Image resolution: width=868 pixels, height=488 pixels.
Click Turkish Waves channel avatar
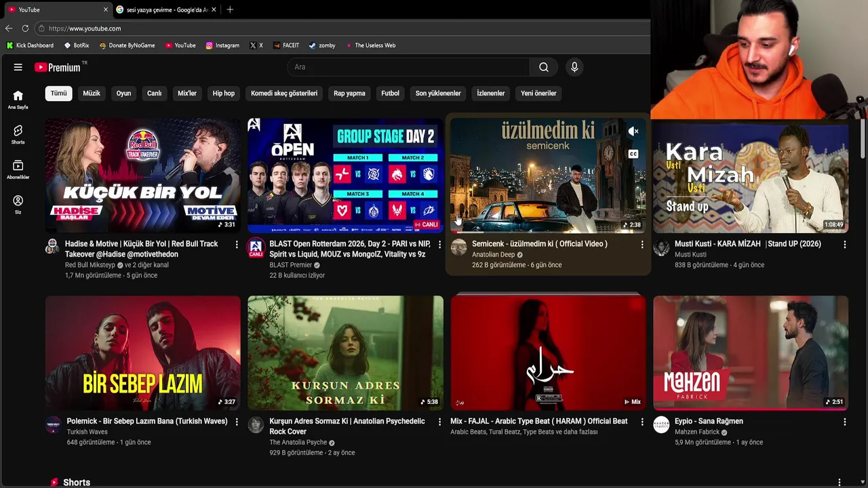pos(53,424)
